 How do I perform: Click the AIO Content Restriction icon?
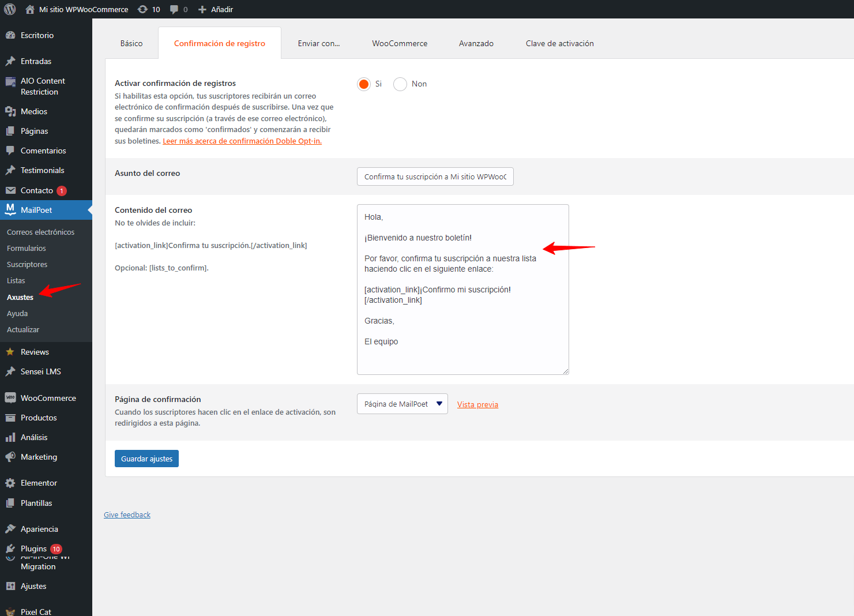pyautogui.click(x=10, y=81)
